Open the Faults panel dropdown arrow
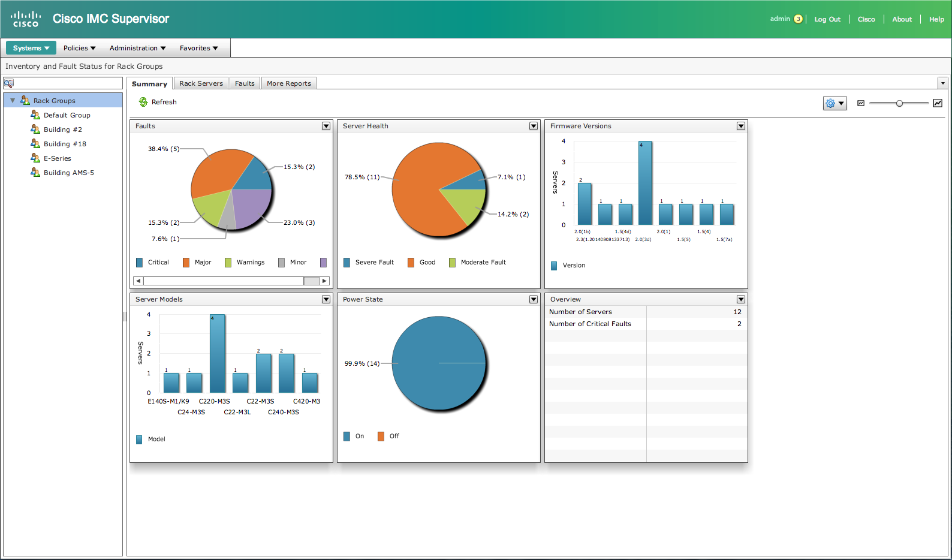 pos(326,126)
